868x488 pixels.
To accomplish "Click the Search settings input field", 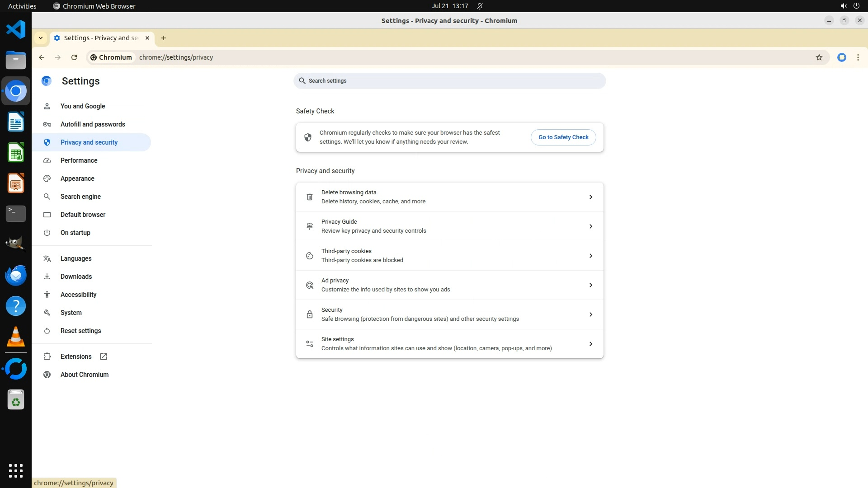I will [x=449, y=81].
